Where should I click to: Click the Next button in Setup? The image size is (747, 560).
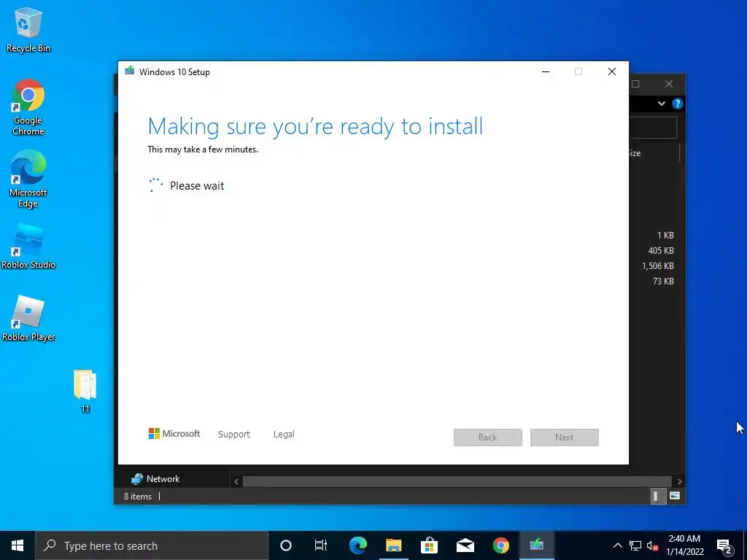point(565,437)
